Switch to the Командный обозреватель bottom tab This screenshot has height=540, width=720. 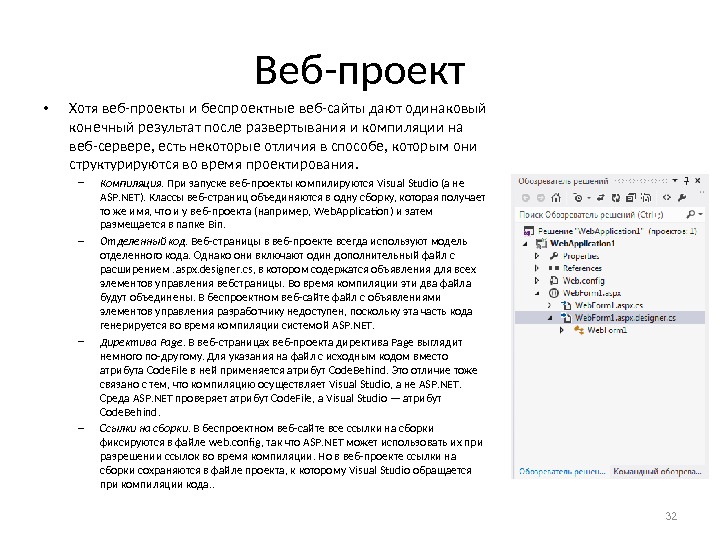pyautogui.click(x=657, y=472)
